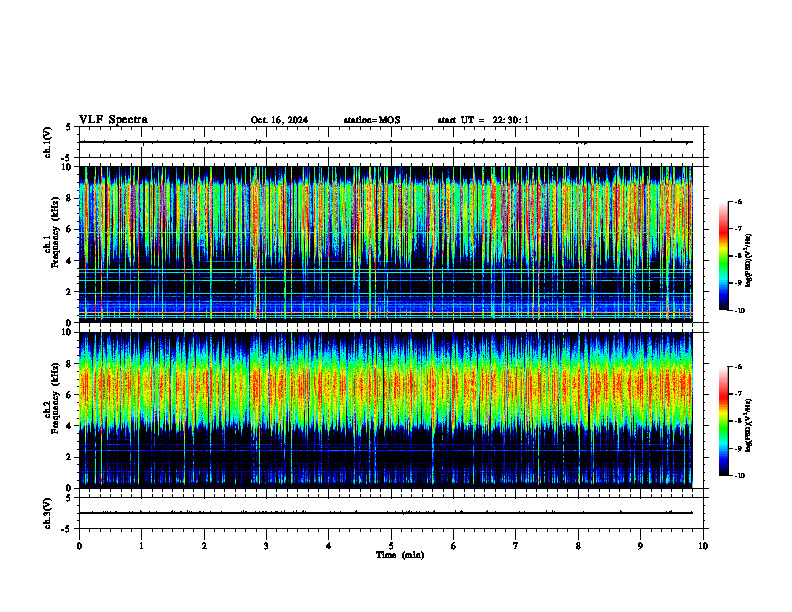Click the ch.2 "Frequency (kHz)" axis label
The height and width of the screenshot is (612, 792).
coord(55,398)
